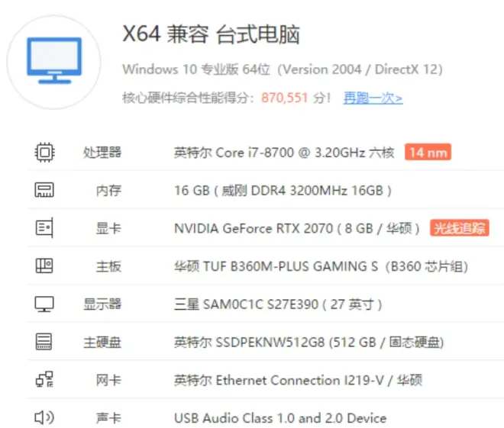Click the 光线追踪 ray tracing badge

tap(460, 228)
